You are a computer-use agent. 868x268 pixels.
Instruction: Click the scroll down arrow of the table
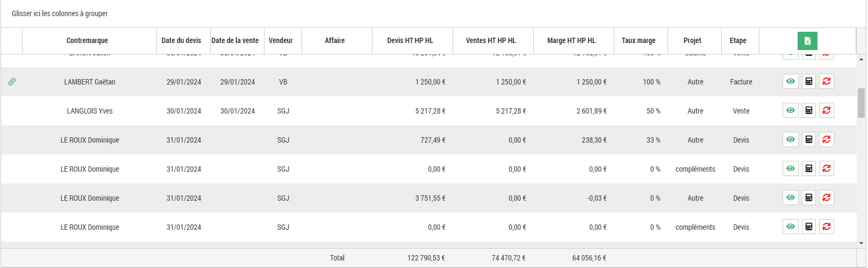861,243
